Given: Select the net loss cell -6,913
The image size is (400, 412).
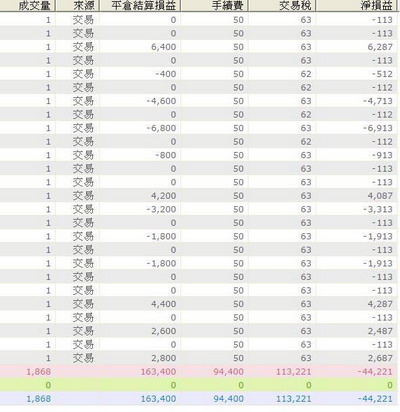Looking at the screenshot, I should point(378,128).
